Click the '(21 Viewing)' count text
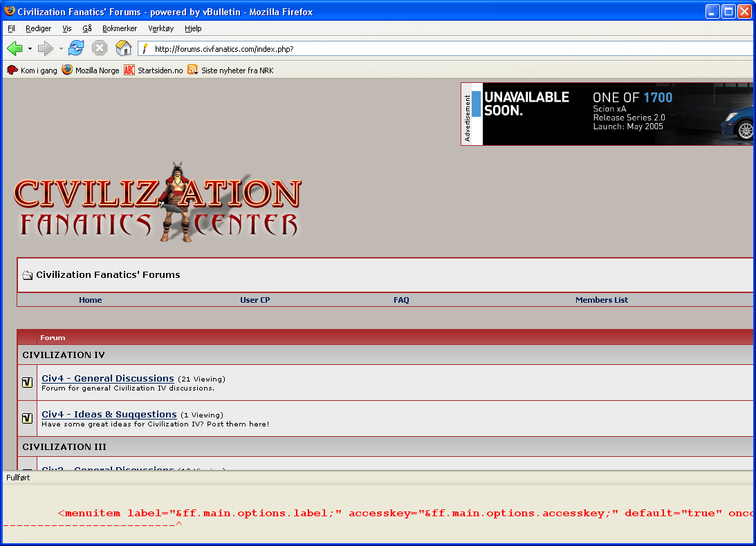 201,379
